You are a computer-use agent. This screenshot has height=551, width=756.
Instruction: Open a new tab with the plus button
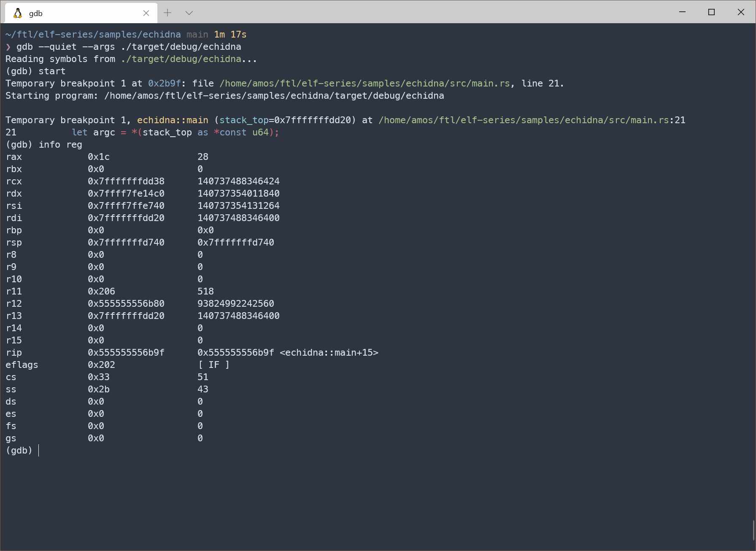click(167, 13)
